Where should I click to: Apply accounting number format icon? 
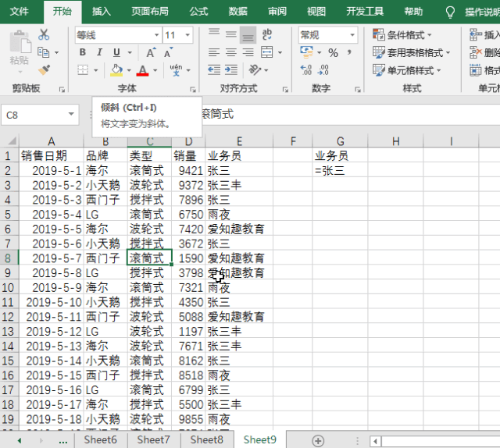click(x=307, y=52)
